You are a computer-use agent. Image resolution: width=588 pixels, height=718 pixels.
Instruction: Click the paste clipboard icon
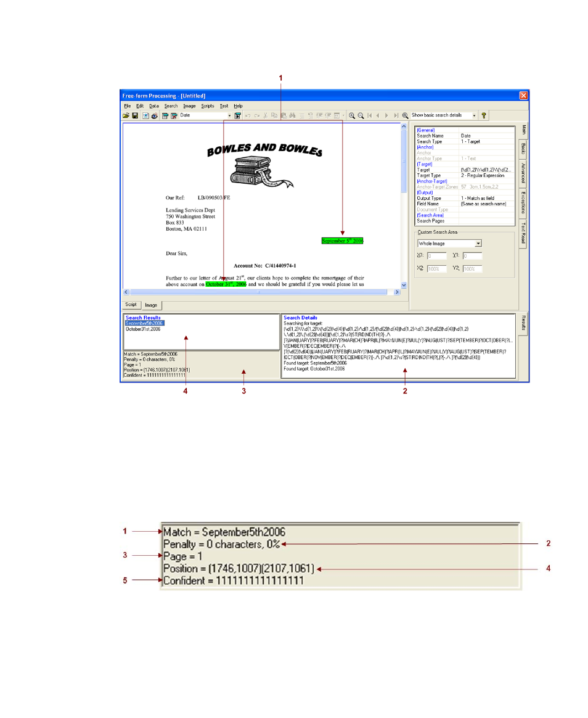coord(284,116)
